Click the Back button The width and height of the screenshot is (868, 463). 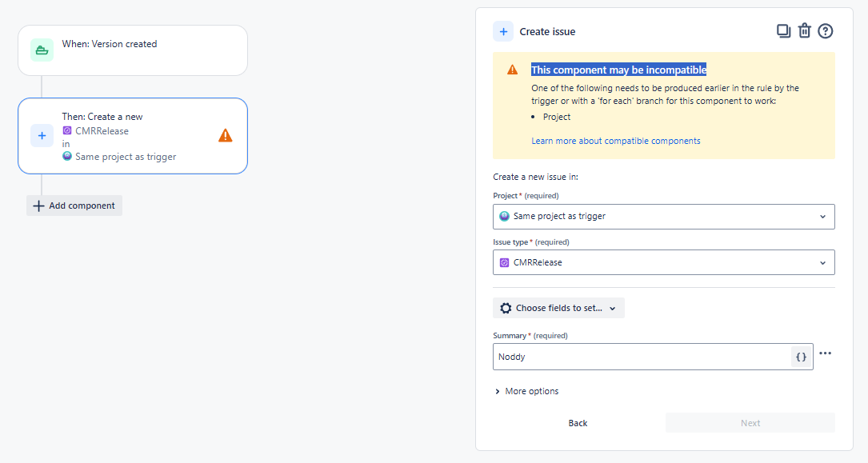(x=578, y=422)
